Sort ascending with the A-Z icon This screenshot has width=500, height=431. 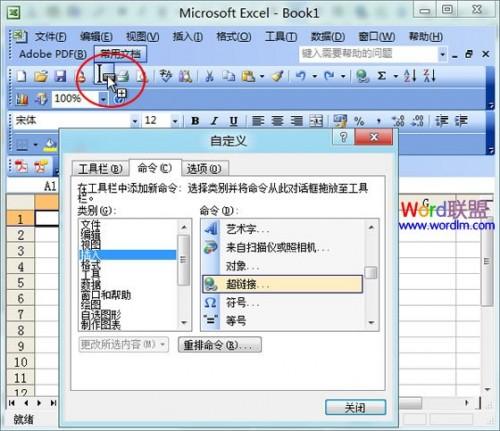[x=410, y=76]
